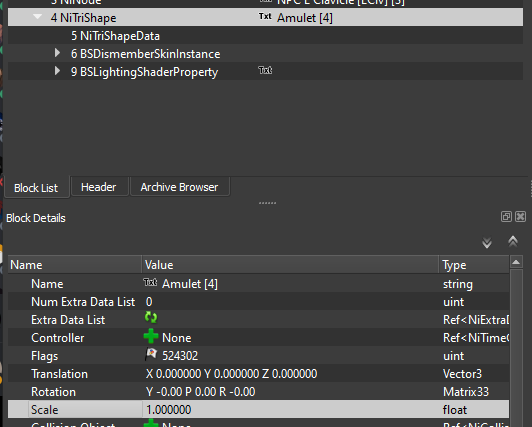Click the green refresh icon for Extra Data List

click(151, 318)
